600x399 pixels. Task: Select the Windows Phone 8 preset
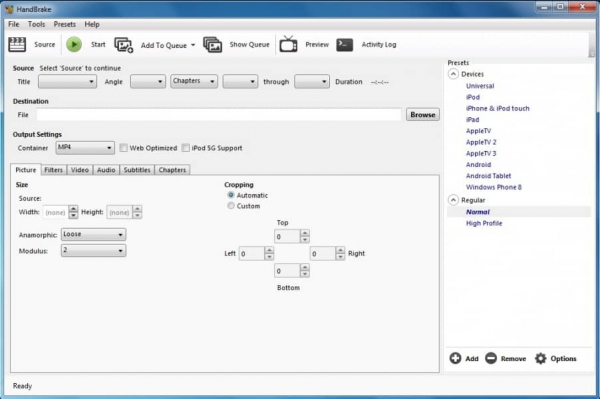click(x=494, y=187)
